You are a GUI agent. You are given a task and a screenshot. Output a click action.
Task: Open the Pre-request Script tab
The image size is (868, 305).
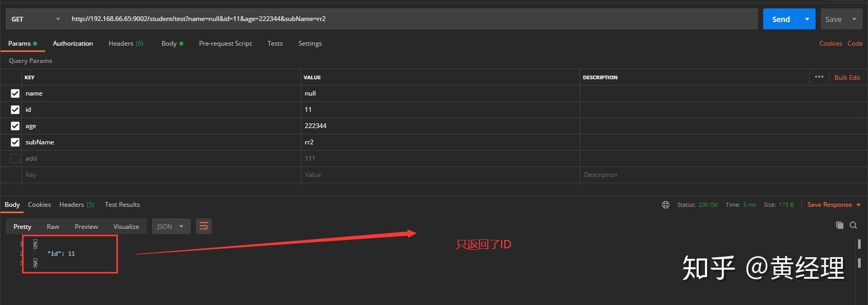[225, 44]
